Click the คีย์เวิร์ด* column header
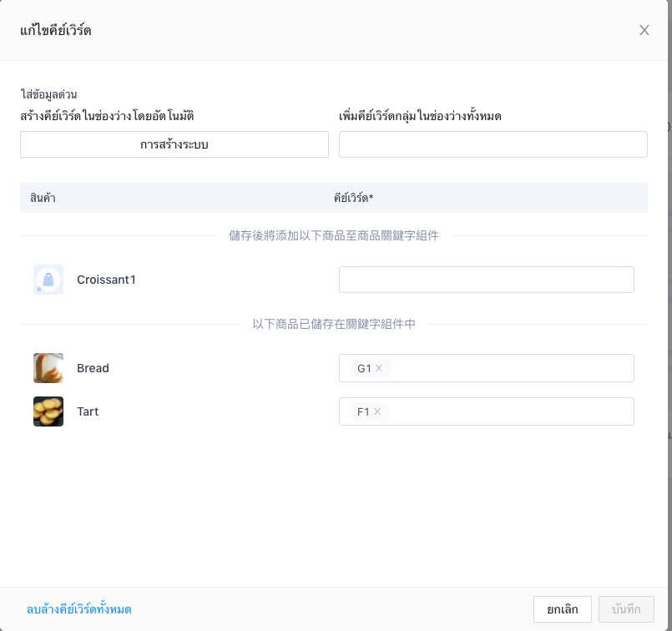Viewport: 672px width, 631px height. coord(354,198)
